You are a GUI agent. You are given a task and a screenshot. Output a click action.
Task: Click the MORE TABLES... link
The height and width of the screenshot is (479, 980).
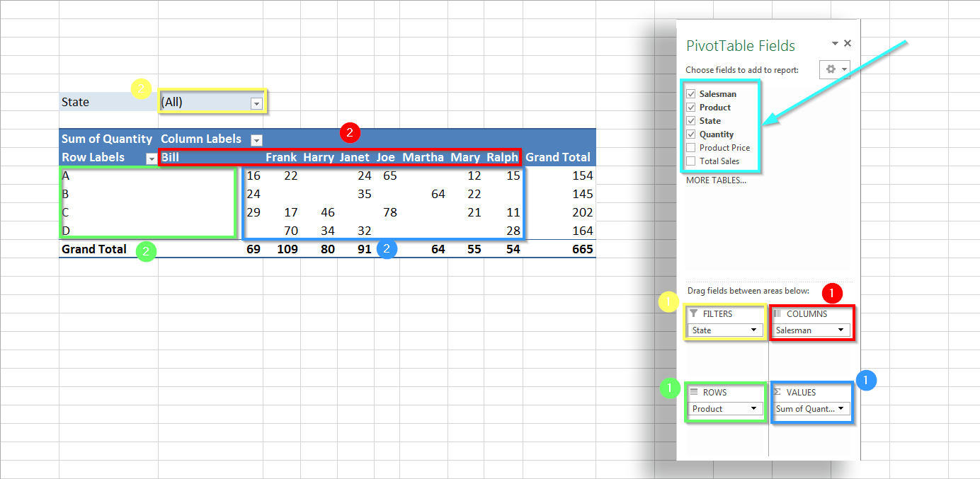tap(716, 180)
